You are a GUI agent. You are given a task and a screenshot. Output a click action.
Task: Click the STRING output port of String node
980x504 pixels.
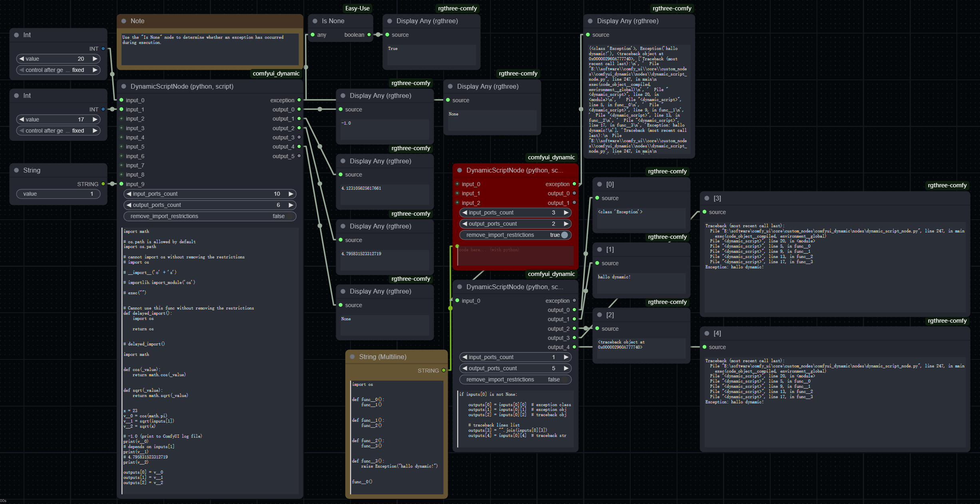pos(103,184)
